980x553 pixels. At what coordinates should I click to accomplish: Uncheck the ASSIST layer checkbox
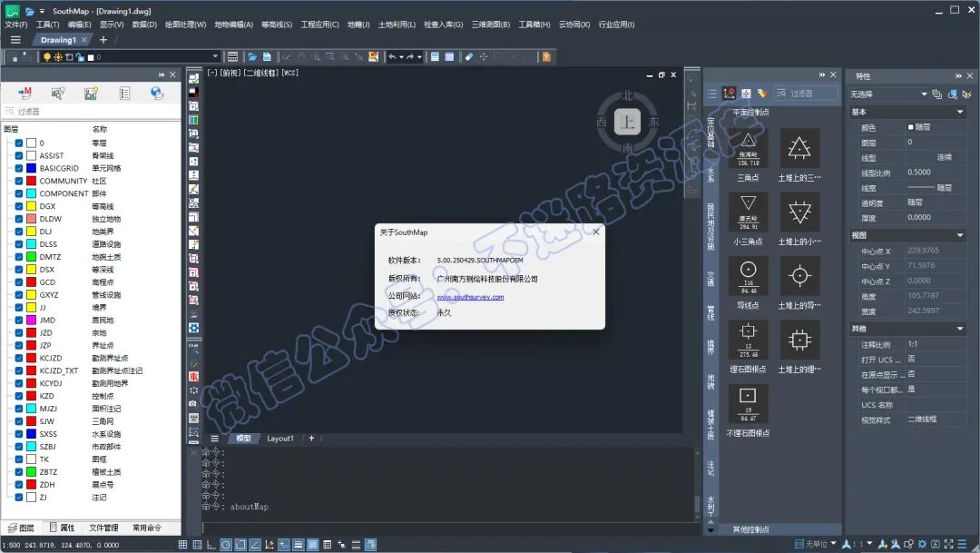pos(19,156)
